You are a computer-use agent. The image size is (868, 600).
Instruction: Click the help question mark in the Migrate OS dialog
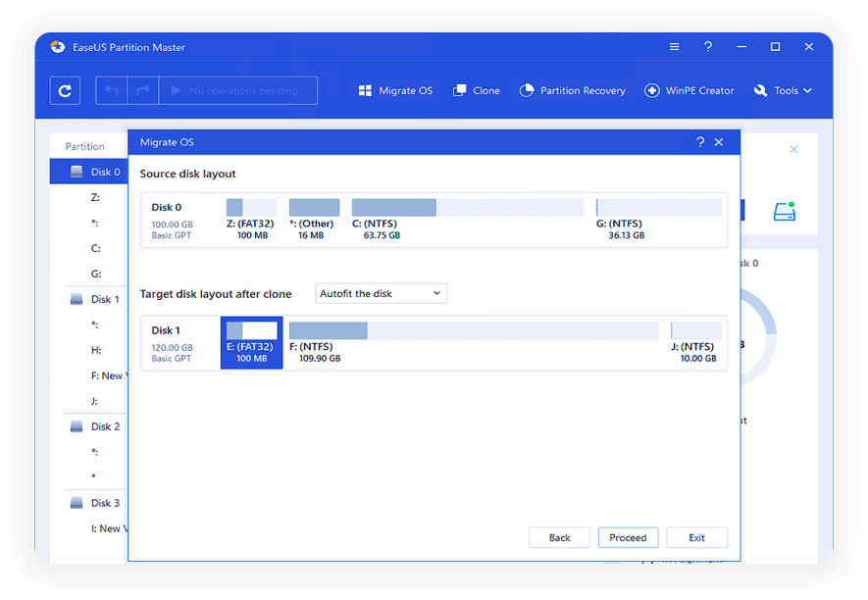click(x=699, y=142)
